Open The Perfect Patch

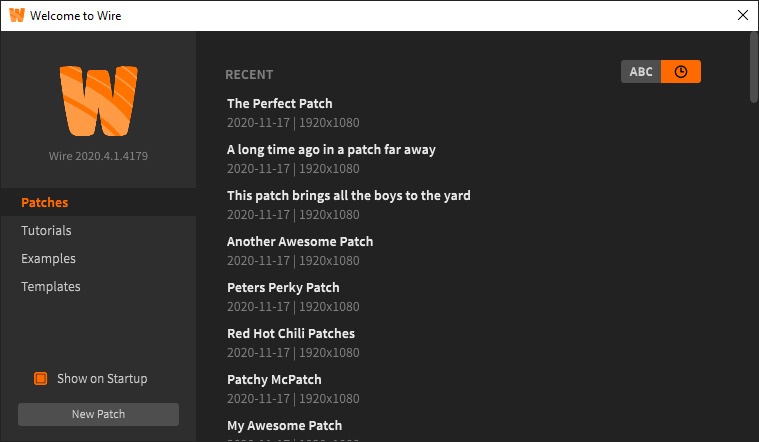pos(280,104)
